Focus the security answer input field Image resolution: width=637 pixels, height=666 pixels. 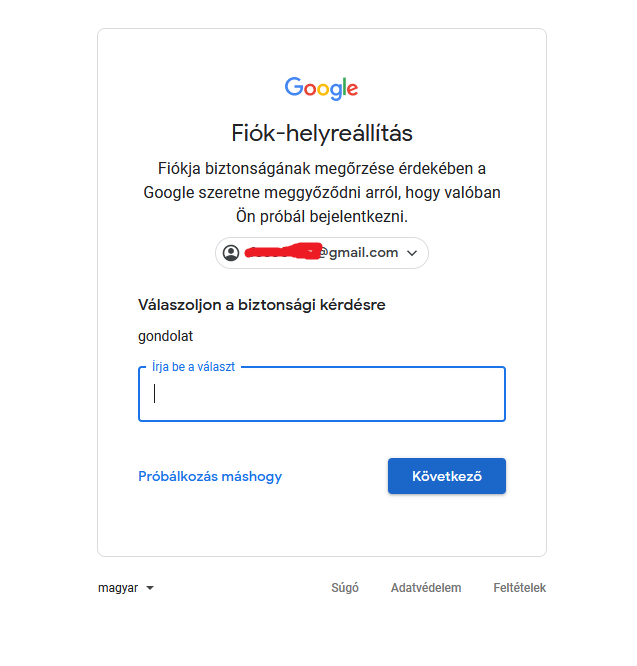[x=321, y=394]
